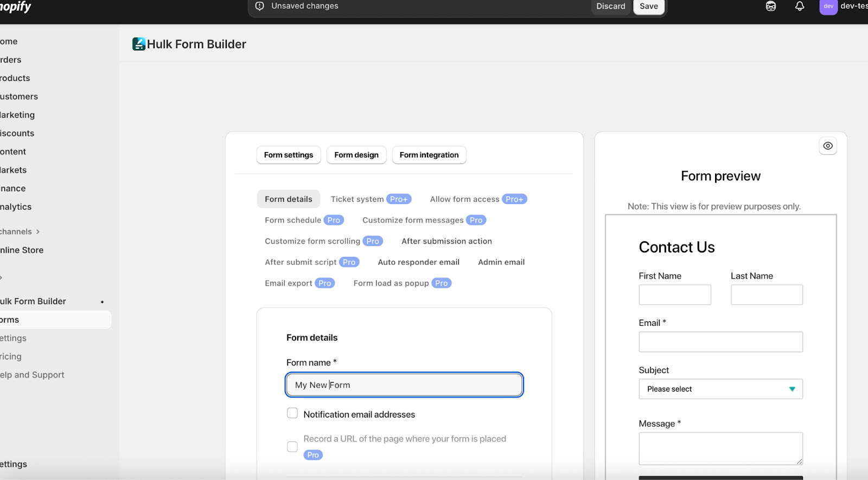This screenshot has width=868, height=480.
Task: Open Form load as popup section
Action: pos(403,283)
